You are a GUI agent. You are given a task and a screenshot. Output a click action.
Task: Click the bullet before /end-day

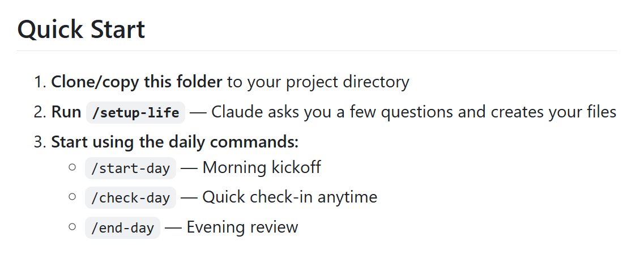pos(72,226)
